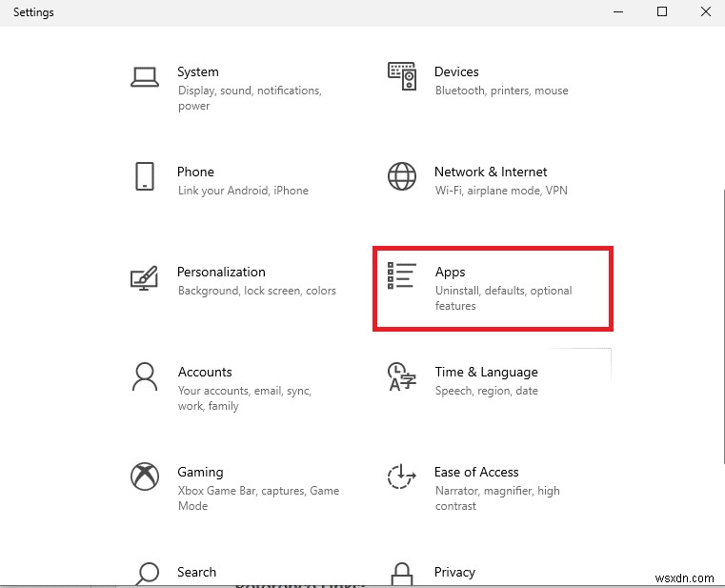
Task: Open System settings title
Action: tap(198, 71)
